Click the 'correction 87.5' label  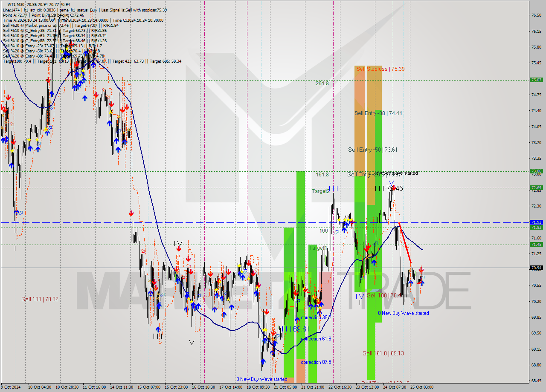(316, 362)
